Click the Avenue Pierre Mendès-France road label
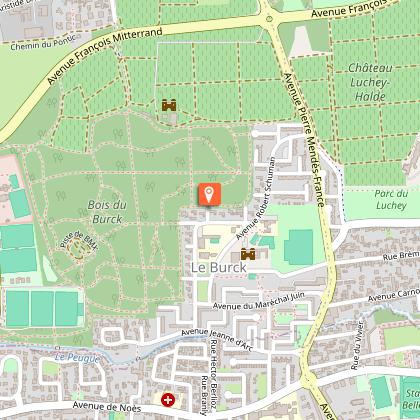420x420 pixels. (x=304, y=140)
